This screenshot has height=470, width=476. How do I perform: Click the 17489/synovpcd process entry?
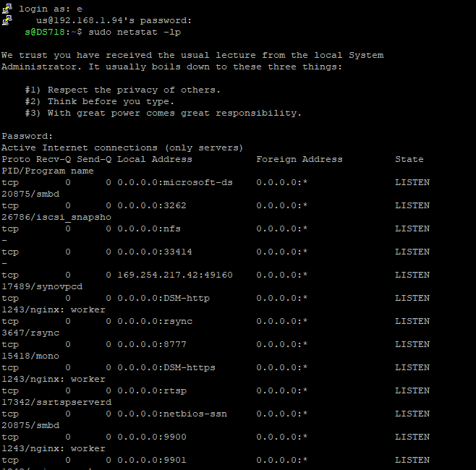42,286
